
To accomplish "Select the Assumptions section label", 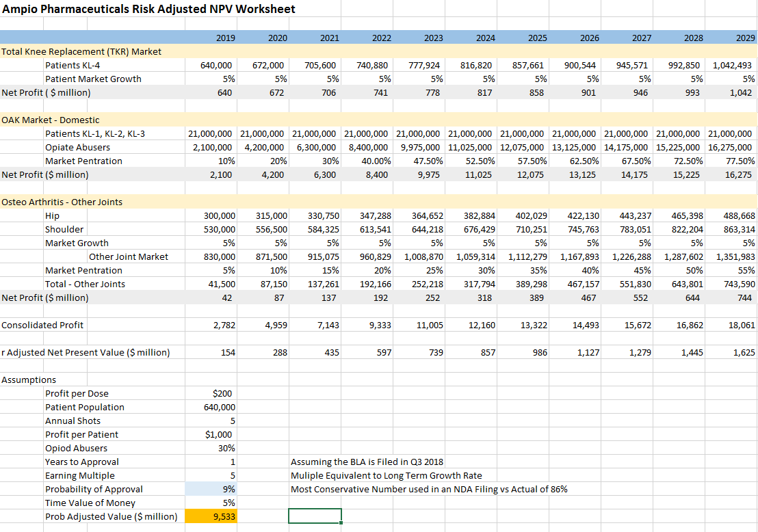I will click(29, 380).
